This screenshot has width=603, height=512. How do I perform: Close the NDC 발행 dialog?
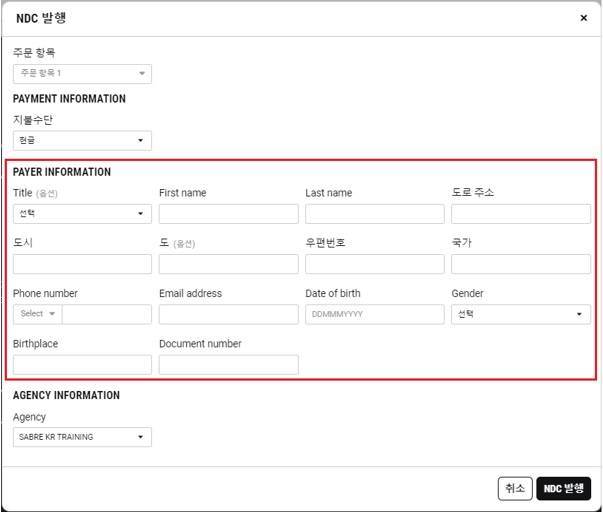pyautogui.click(x=583, y=18)
